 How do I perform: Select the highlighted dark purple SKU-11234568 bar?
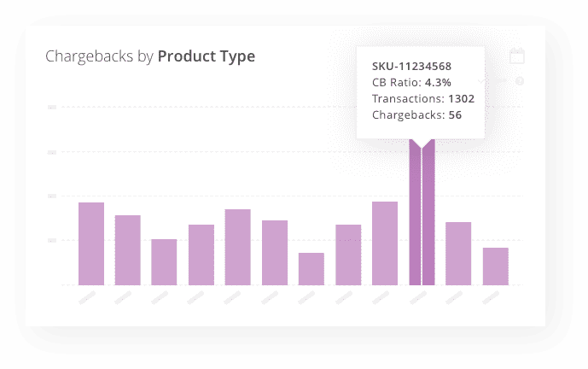[422, 212]
